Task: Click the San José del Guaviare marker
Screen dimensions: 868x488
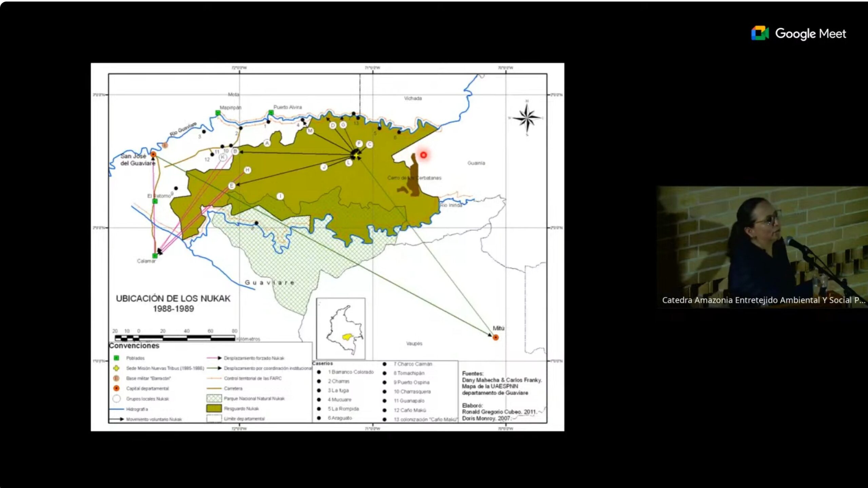Action: 153,154
